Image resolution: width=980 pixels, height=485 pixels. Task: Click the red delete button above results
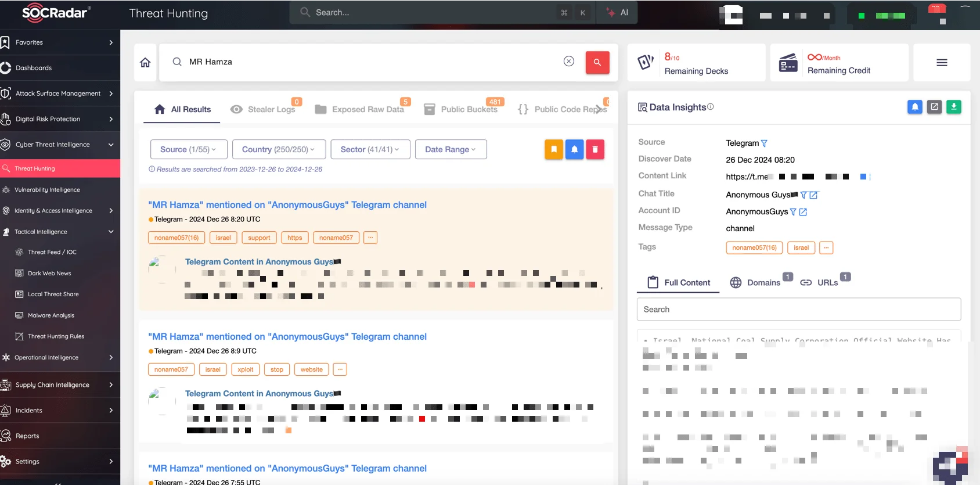(x=595, y=149)
